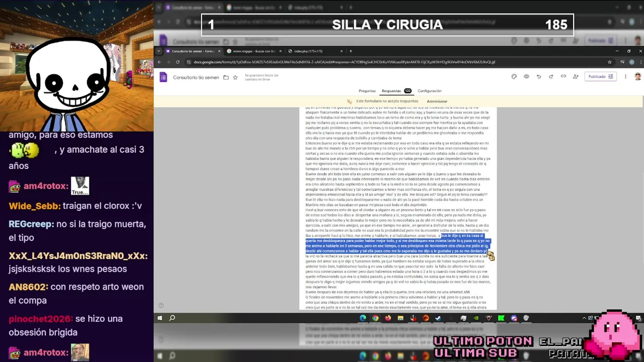The width and height of the screenshot is (644, 362).
Task: Open Windows taskbar search
Action: pos(172,318)
